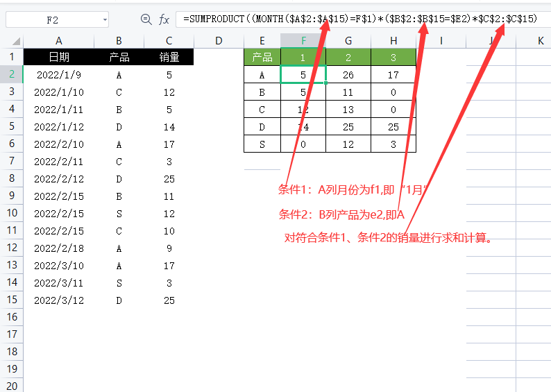Click sales value 10 in column C
The height and width of the screenshot is (392, 551).
pos(169,231)
